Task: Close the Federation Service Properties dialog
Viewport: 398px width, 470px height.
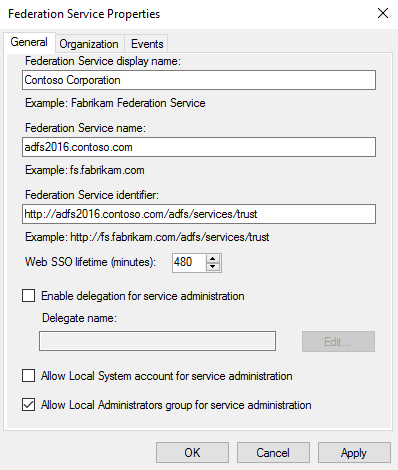Action: click(383, 13)
